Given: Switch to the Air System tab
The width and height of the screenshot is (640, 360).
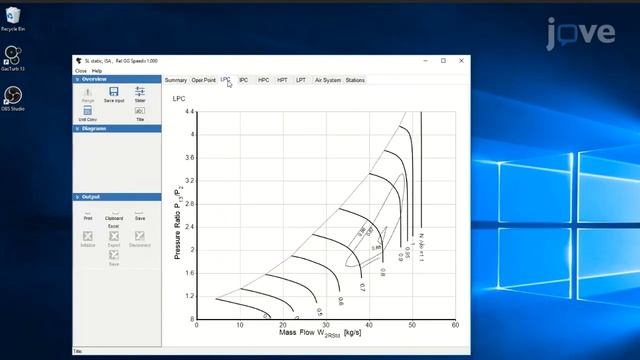Looking at the screenshot, I should (328, 80).
